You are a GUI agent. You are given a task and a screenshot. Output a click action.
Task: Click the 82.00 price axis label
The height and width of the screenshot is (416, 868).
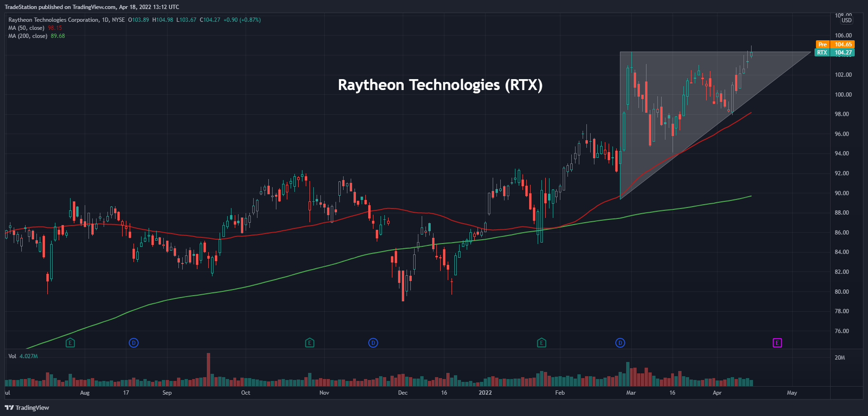pos(842,272)
